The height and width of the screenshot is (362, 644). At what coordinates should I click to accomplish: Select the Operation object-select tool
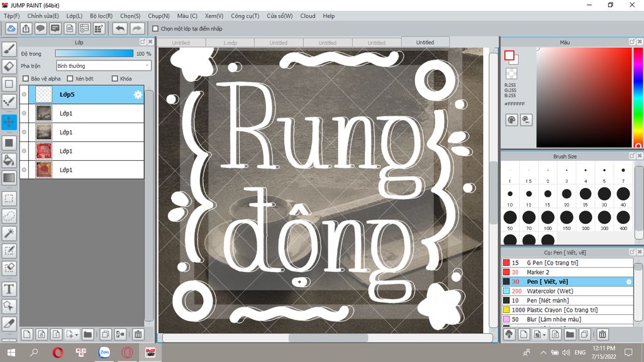click(9, 306)
